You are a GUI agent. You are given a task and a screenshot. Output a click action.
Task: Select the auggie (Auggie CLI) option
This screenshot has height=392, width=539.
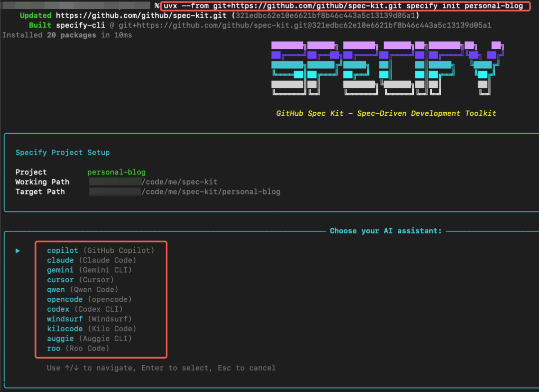coord(89,339)
